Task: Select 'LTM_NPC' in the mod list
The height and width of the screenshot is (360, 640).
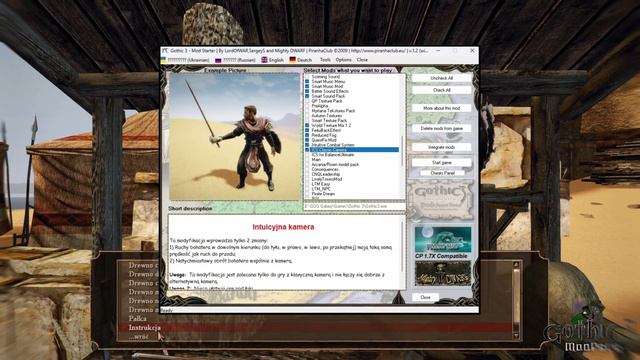Action: (x=321, y=189)
